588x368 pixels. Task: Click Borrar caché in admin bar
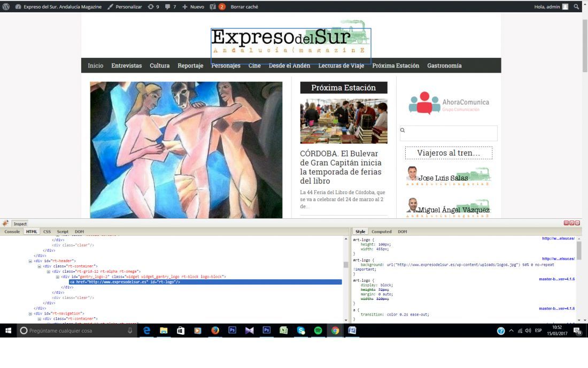pos(244,7)
